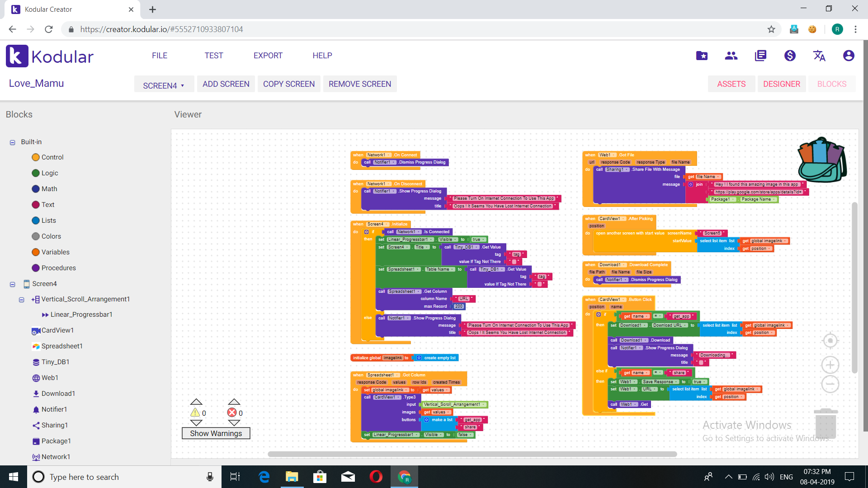
Task: Open the language translate icon
Action: pyautogui.click(x=819, y=56)
